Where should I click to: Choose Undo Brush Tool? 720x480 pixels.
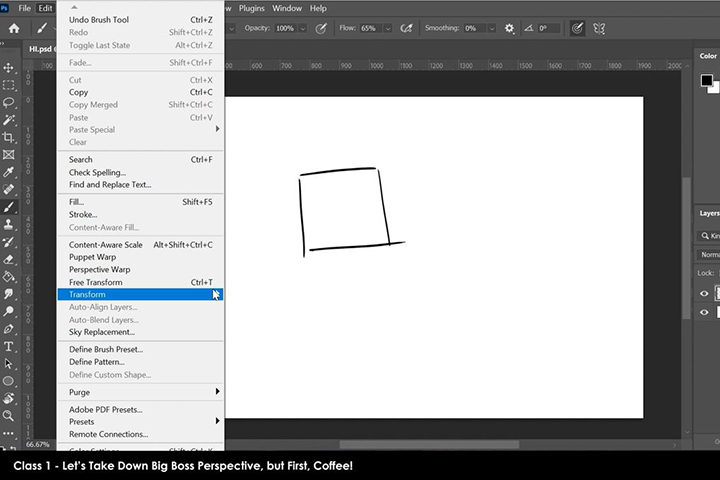tap(140, 20)
